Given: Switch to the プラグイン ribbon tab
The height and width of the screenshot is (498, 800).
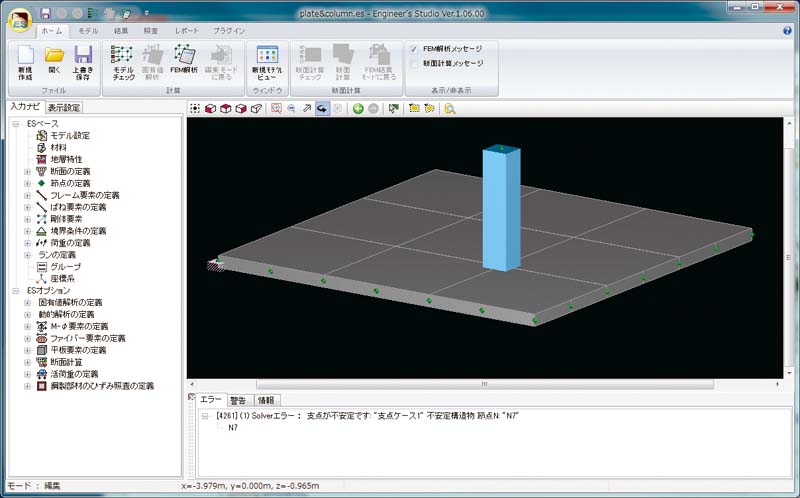Looking at the screenshot, I should pyautogui.click(x=229, y=31).
